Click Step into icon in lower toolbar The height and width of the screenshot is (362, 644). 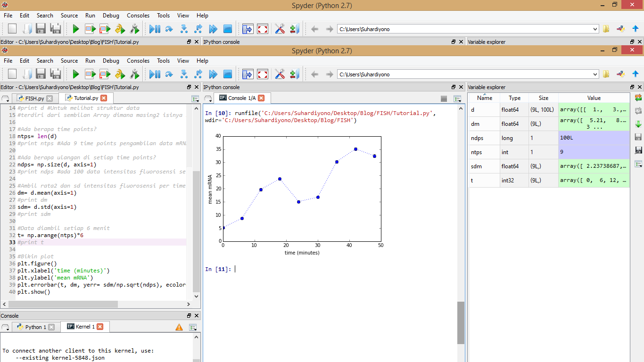tap(184, 74)
